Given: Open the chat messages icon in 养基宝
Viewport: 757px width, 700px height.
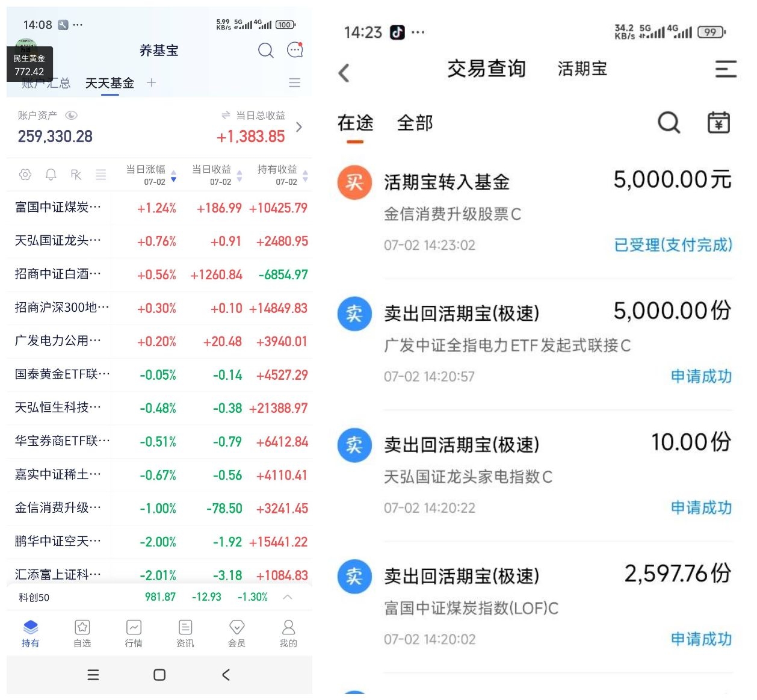Looking at the screenshot, I should (295, 50).
